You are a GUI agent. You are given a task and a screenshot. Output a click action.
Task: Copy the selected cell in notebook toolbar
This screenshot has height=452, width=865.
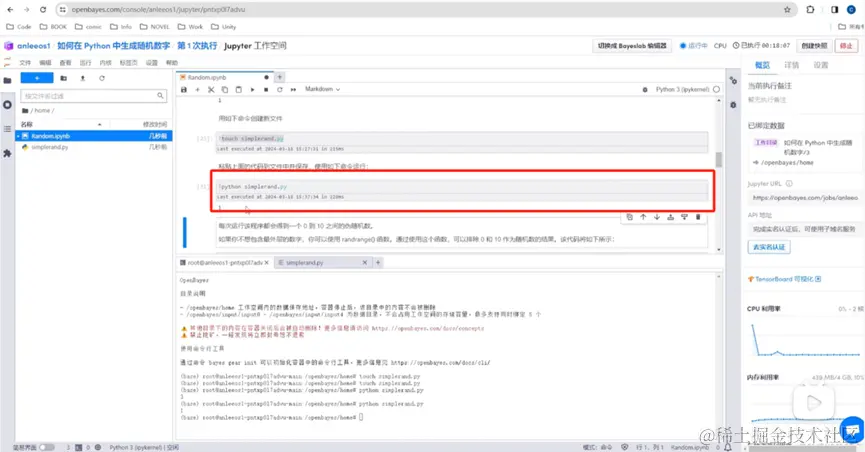(225, 89)
